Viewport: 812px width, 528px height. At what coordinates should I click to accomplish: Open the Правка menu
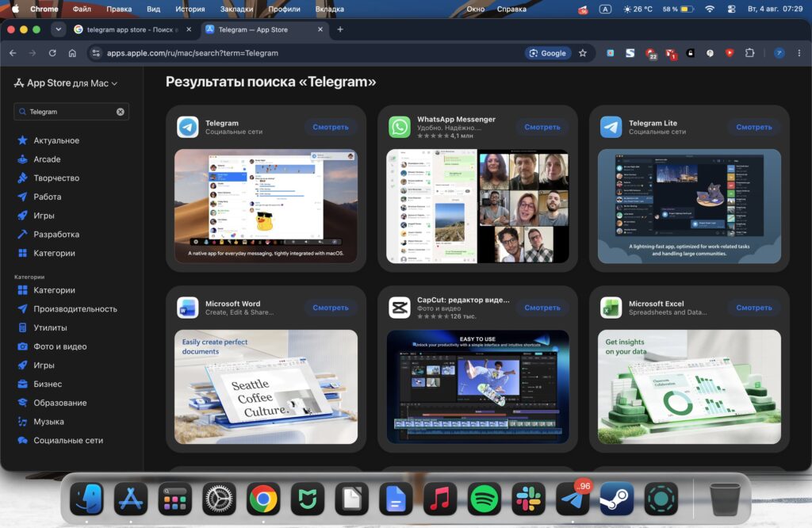coord(119,9)
